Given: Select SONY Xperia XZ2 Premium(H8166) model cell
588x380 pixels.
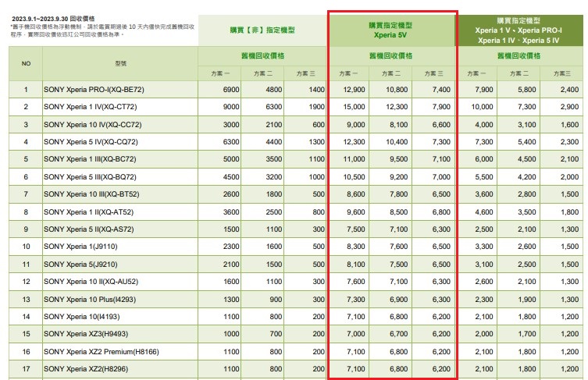Looking at the screenshot, I should (100, 352).
